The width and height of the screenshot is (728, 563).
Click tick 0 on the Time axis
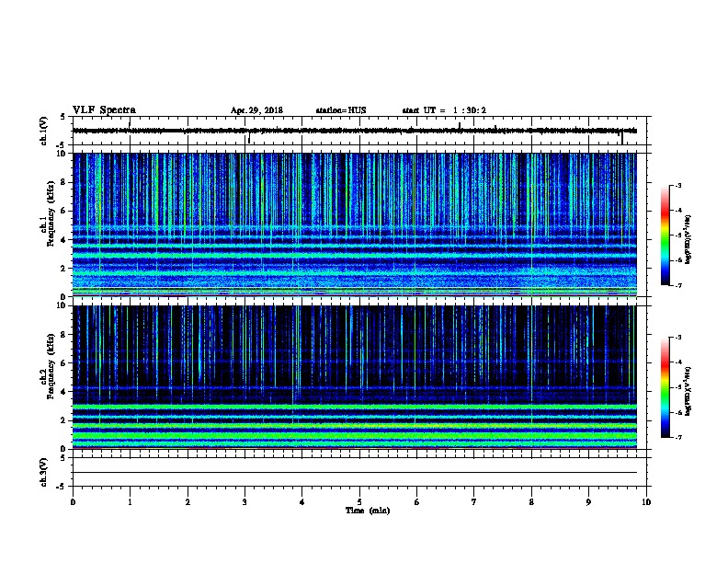[x=73, y=502]
